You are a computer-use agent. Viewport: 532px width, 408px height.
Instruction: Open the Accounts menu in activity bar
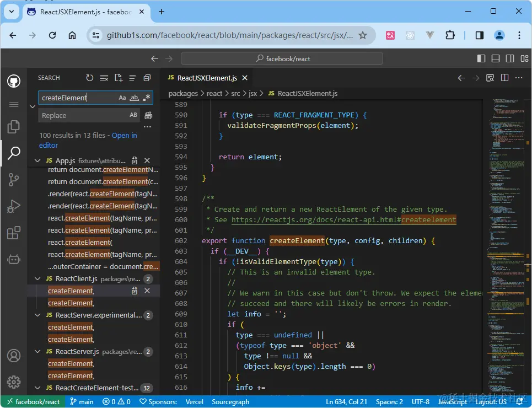14,356
